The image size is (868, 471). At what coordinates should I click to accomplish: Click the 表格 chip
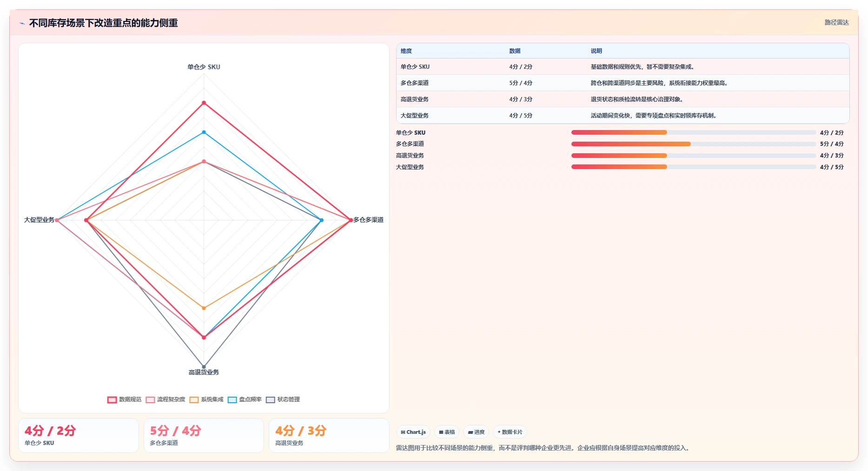[x=447, y=432]
